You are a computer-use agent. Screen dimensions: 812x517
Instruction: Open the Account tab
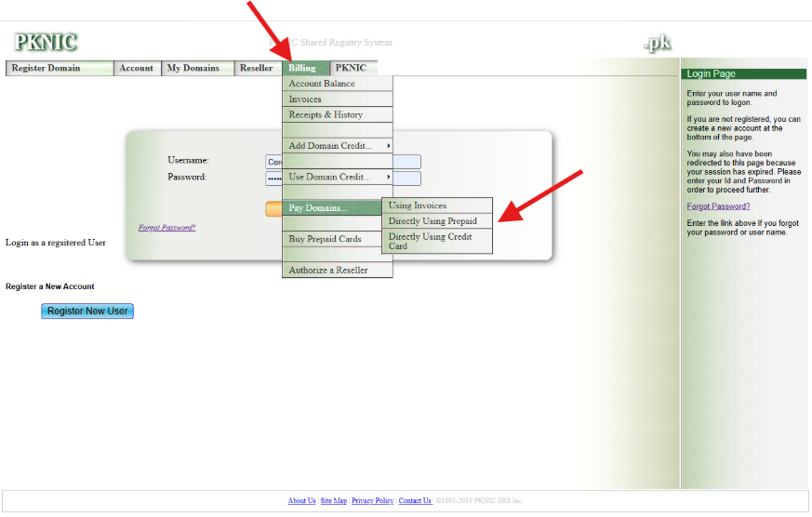coord(137,68)
